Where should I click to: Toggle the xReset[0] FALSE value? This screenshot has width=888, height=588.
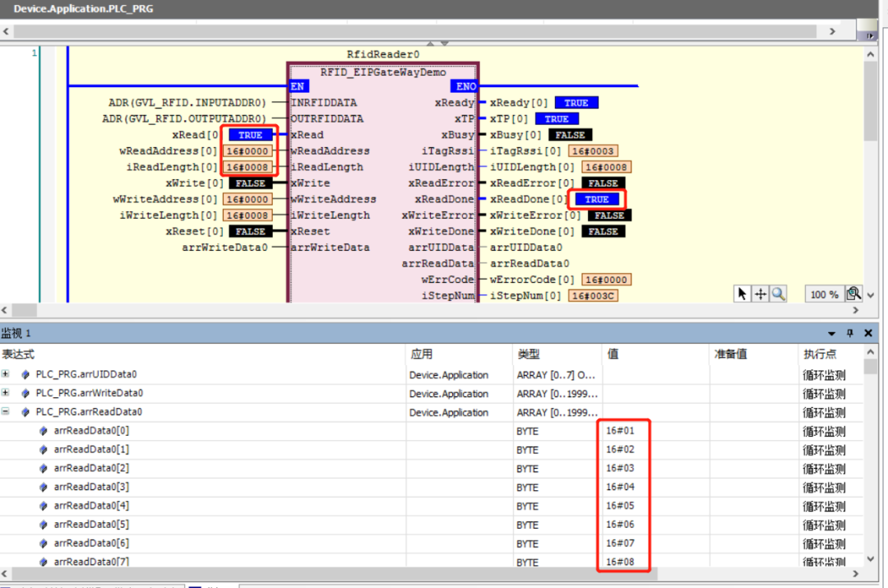coord(250,231)
